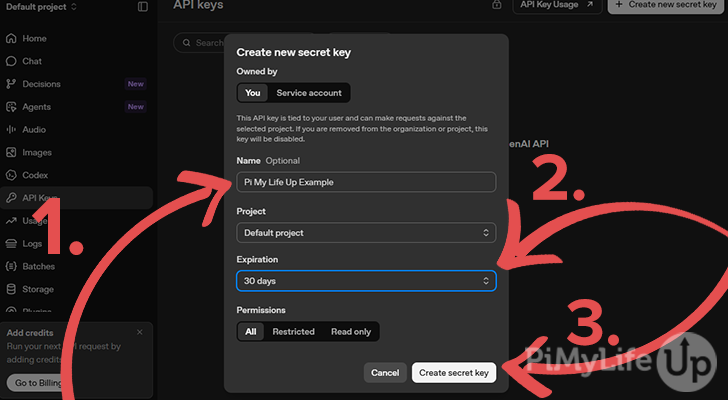728x400 pixels.
Task: Click the Usage chart icon
Action: (x=11, y=221)
